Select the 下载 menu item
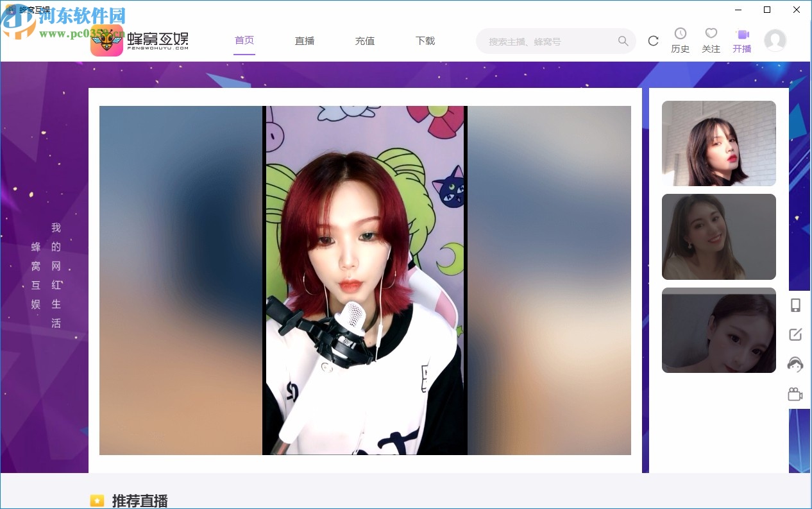The width and height of the screenshot is (812, 509). 425,40
